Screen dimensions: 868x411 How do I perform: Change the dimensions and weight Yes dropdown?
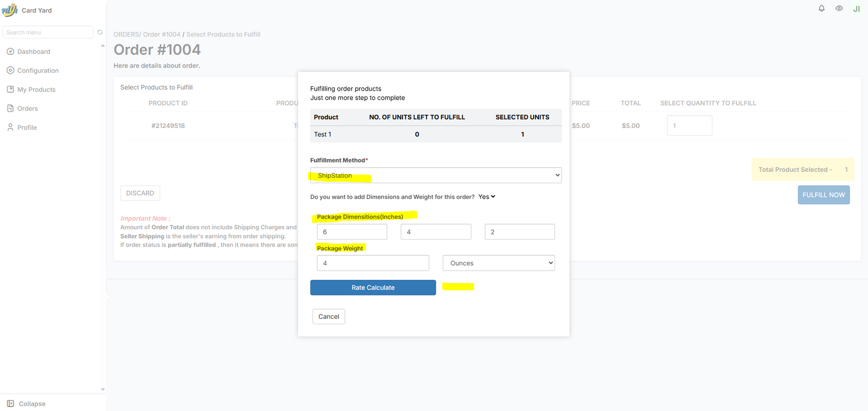point(487,197)
